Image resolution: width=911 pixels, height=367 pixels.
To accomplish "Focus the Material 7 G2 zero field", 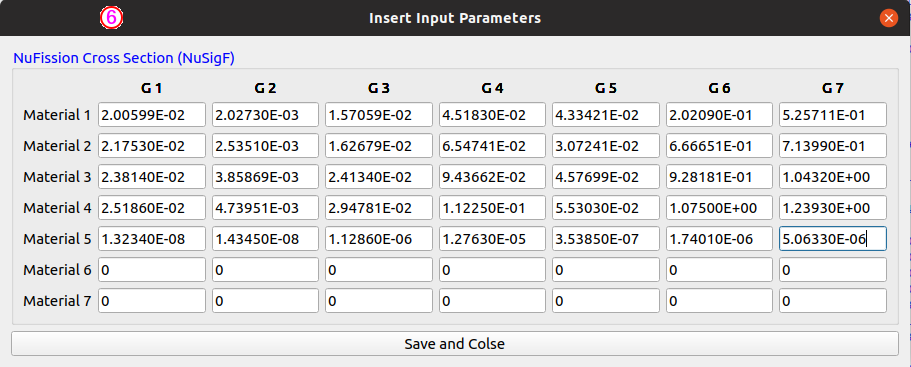I will click(266, 301).
